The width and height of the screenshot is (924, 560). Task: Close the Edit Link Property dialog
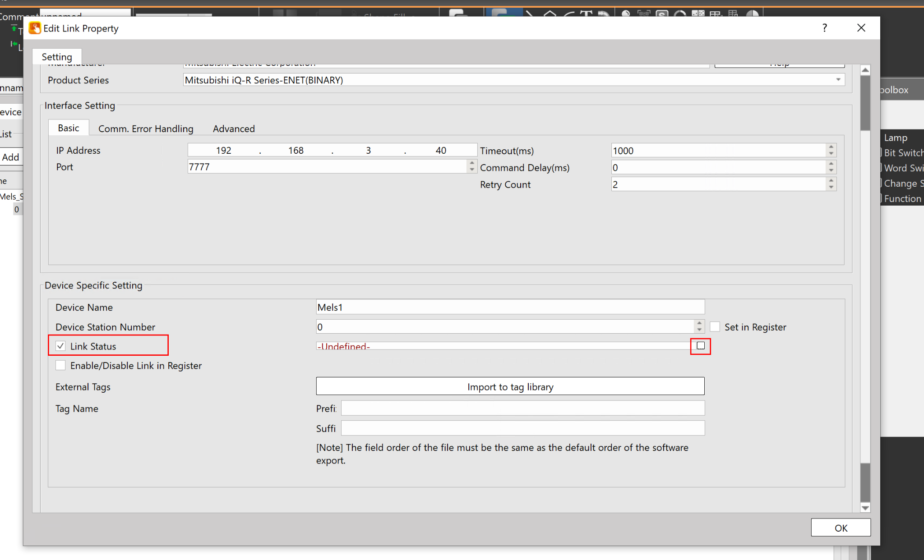861,28
